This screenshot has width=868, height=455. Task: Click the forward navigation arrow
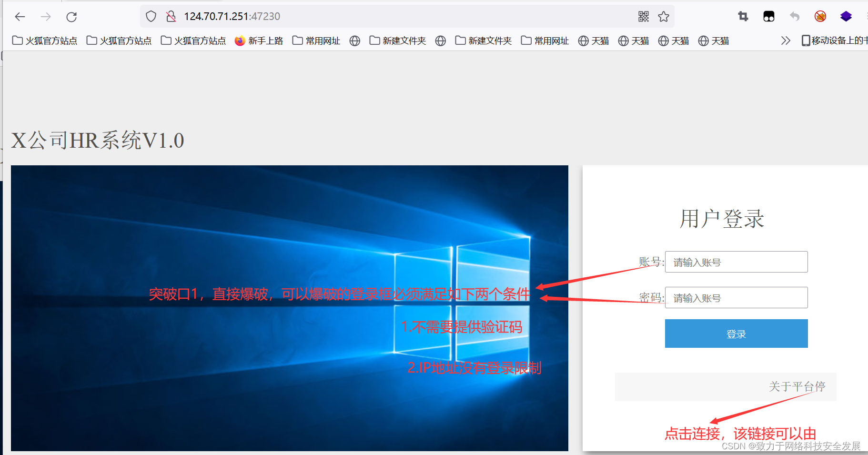pyautogui.click(x=46, y=17)
